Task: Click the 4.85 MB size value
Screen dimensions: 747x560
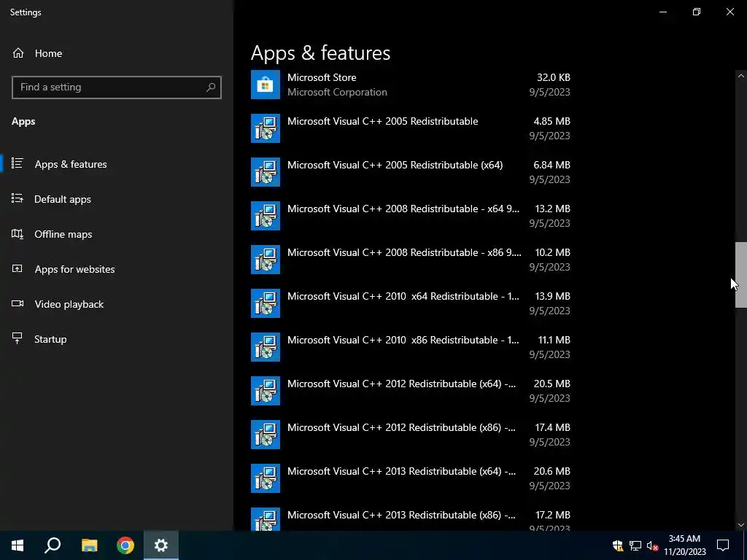Action: 551,121
